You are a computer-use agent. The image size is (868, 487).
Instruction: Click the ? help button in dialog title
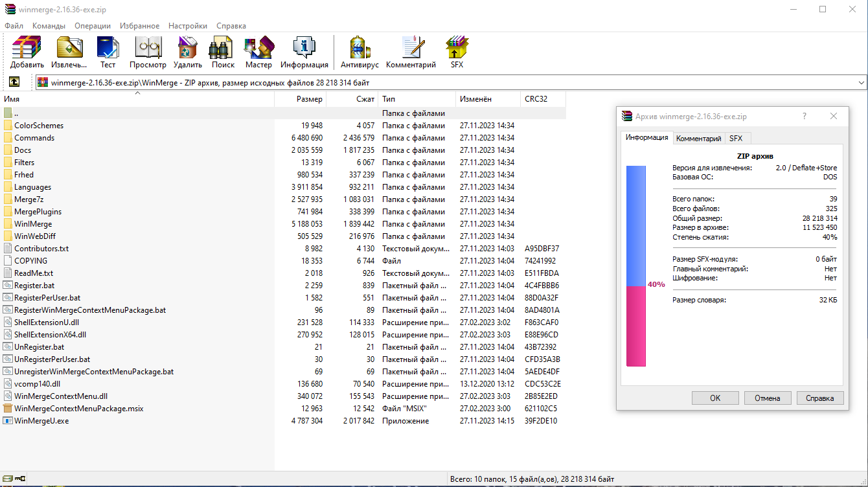click(805, 117)
